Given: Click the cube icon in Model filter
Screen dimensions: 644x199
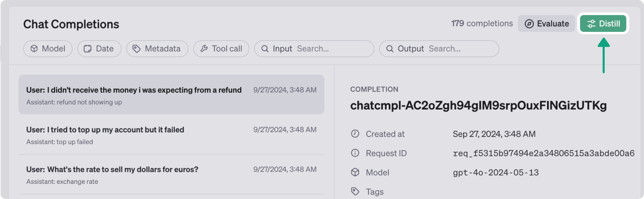Looking at the screenshot, I should pos(34,49).
